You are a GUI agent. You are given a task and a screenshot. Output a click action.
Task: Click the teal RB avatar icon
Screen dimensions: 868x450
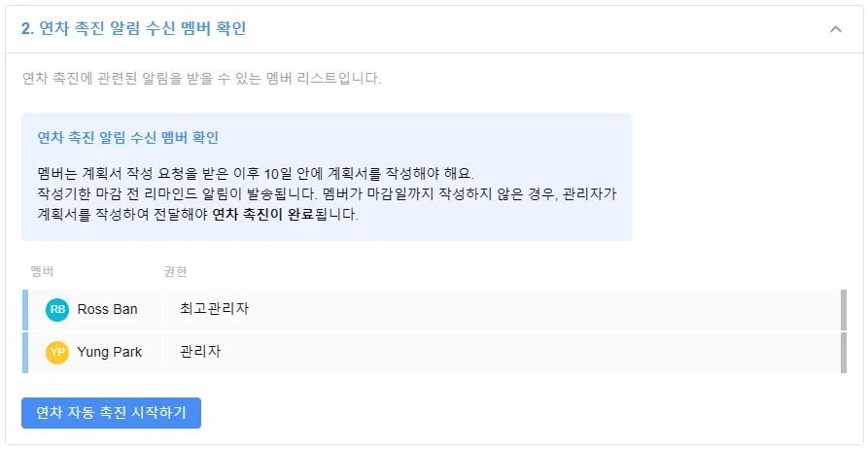coord(57,310)
